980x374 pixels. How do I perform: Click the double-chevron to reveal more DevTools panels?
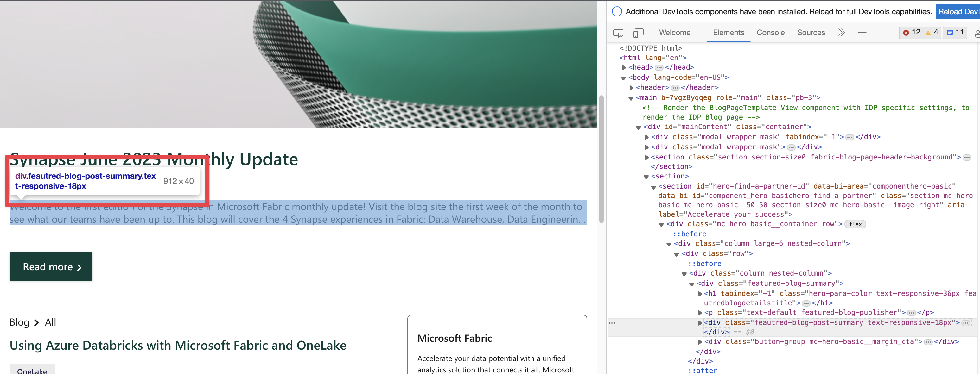(842, 32)
